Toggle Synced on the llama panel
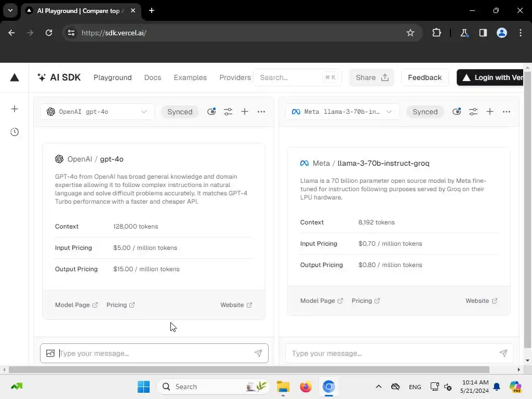This screenshot has height=399, width=532. click(425, 112)
